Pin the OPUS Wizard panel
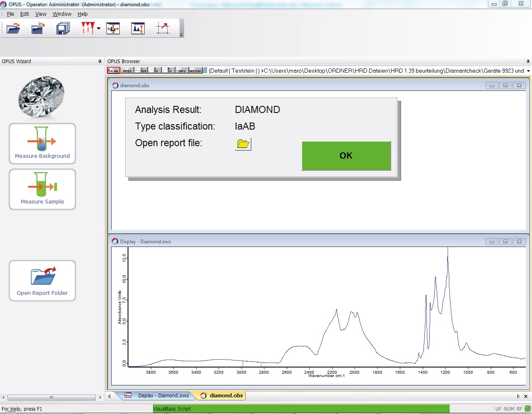Screen dimensions: 532x414 click(x=100, y=61)
